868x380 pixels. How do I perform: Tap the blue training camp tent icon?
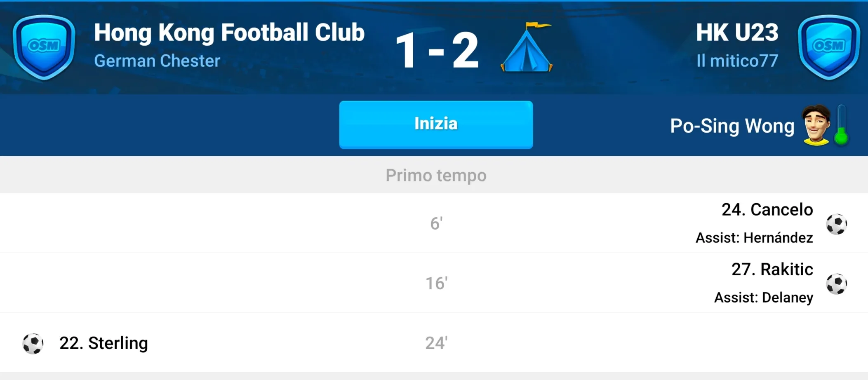pyautogui.click(x=527, y=47)
